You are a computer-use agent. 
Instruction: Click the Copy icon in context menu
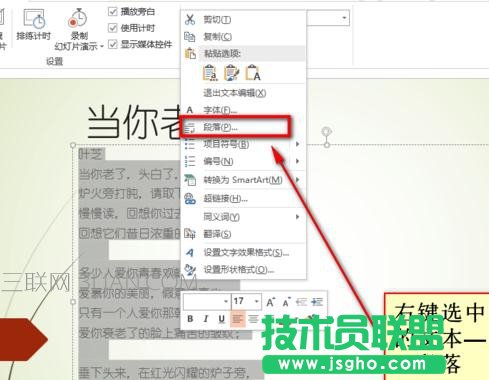tap(190, 36)
